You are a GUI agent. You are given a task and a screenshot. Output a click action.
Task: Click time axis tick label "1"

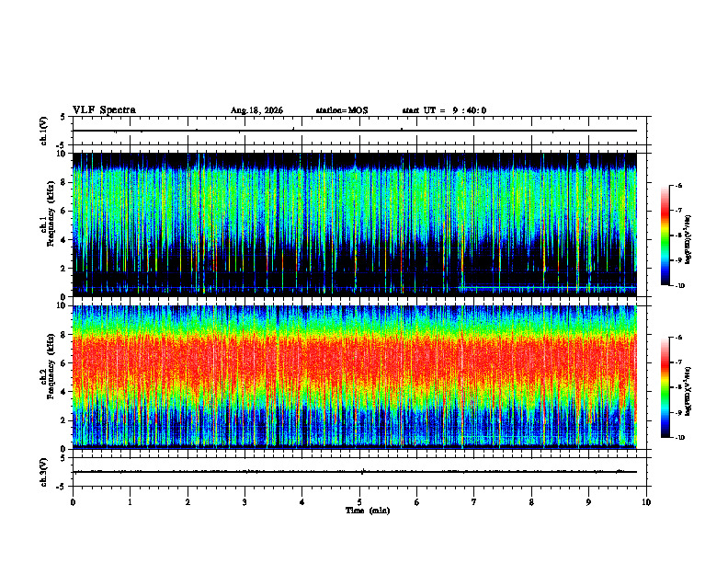coord(130,502)
